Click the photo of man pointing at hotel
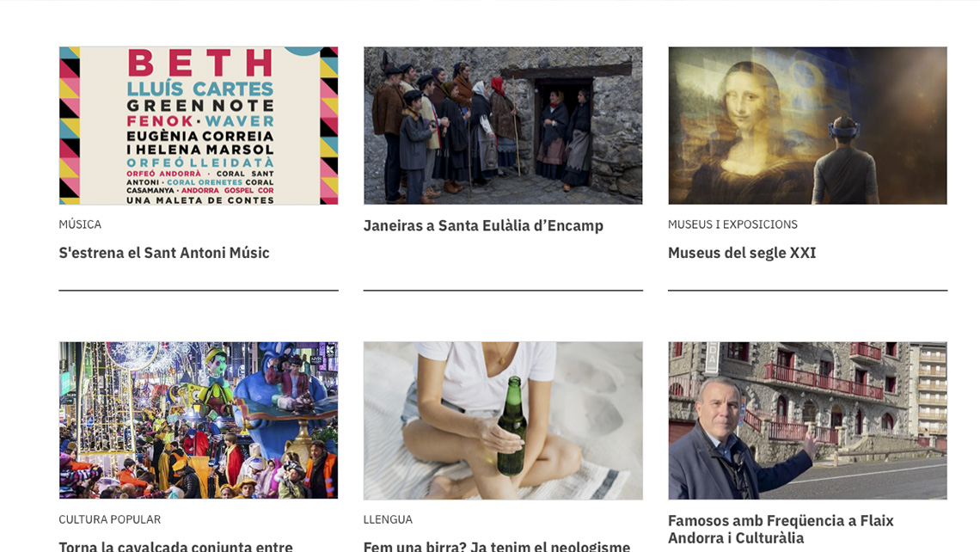The image size is (980, 552). [807, 420]
